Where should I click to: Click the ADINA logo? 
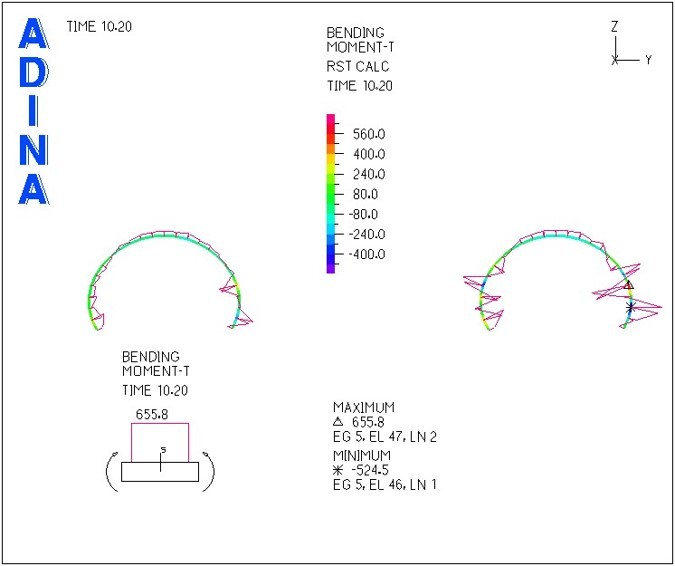point(33,112)
